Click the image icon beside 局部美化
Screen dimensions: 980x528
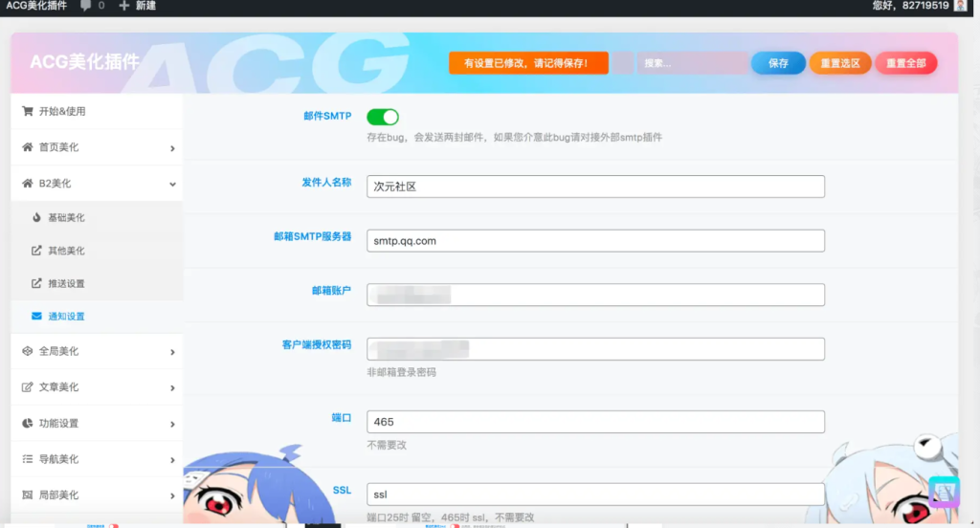click(28, 495)
